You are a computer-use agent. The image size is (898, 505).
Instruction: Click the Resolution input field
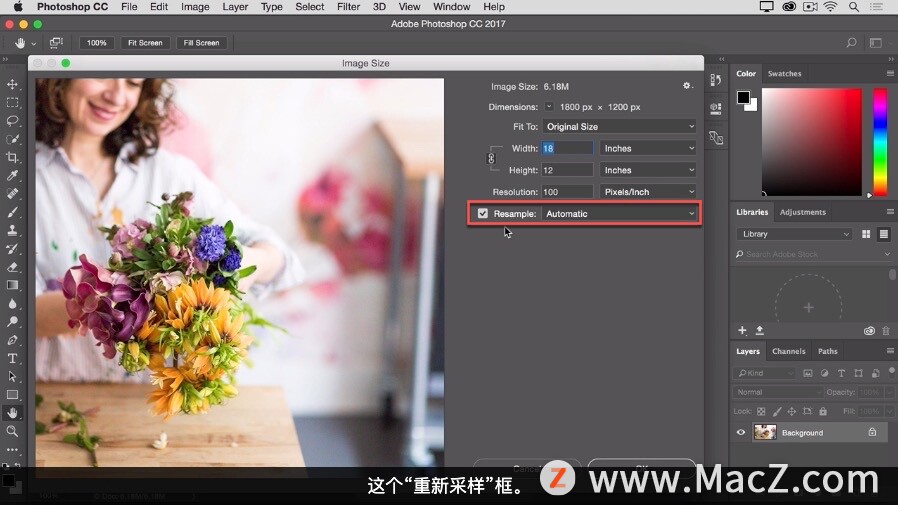pyautogui.click(x=567, y=192)
